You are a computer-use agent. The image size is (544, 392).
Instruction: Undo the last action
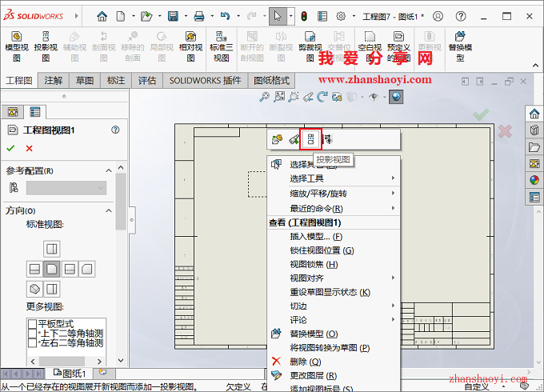[x=225, y=16]
